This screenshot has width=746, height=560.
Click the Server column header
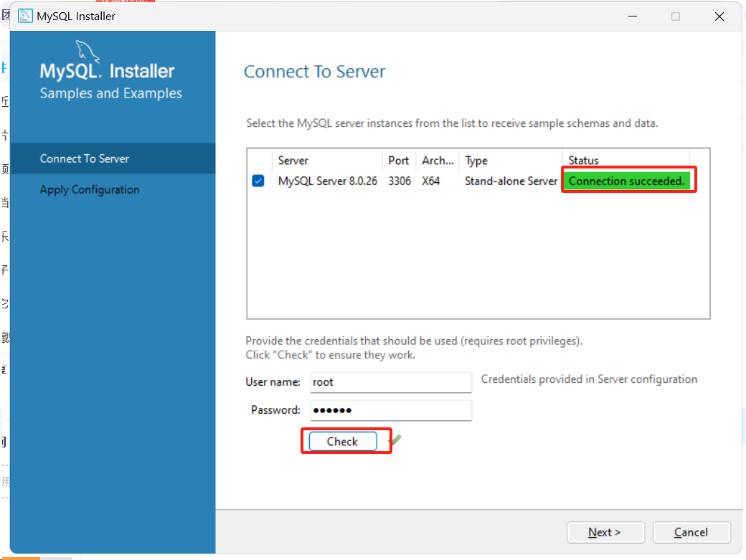pyautogui.click(x=327, y=161)
